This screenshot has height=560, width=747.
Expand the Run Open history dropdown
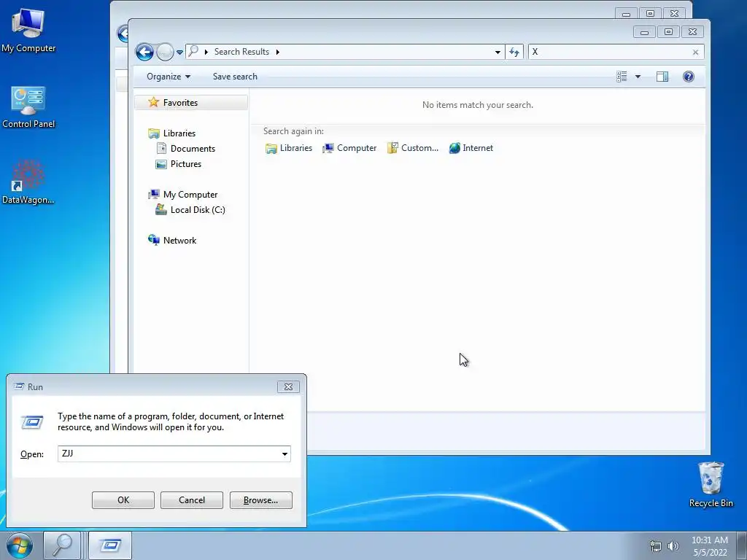(285, 454)
